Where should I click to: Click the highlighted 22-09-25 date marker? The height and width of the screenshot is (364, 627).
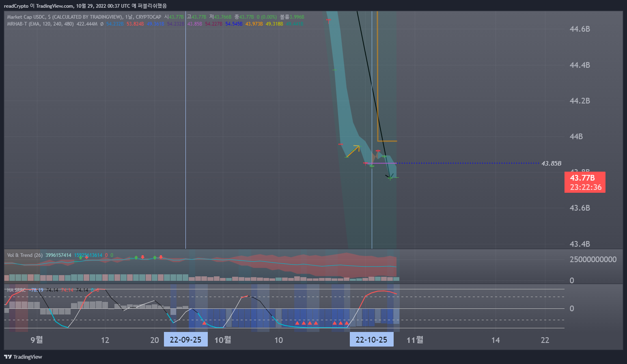pos(185,340)
